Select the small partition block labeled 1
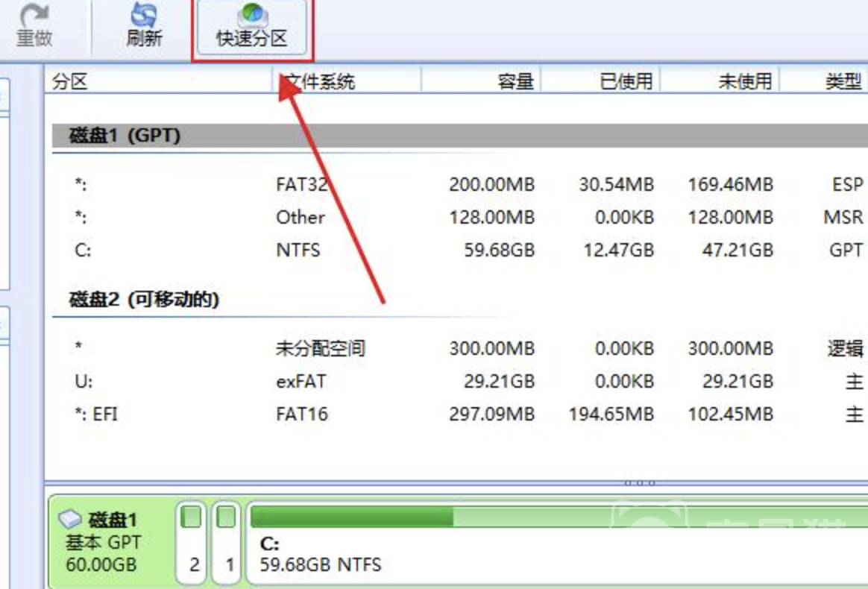This screenshot has width=868, height=589. click(x=227, y=541)
